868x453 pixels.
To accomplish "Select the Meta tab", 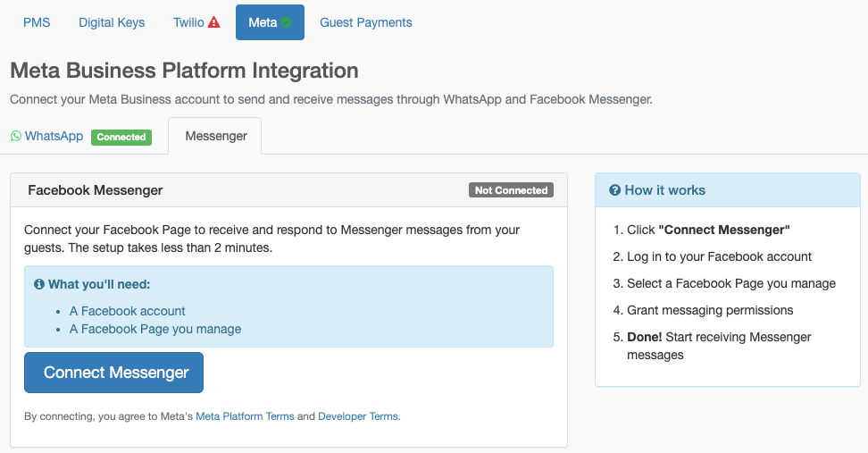I will [263, 22].
